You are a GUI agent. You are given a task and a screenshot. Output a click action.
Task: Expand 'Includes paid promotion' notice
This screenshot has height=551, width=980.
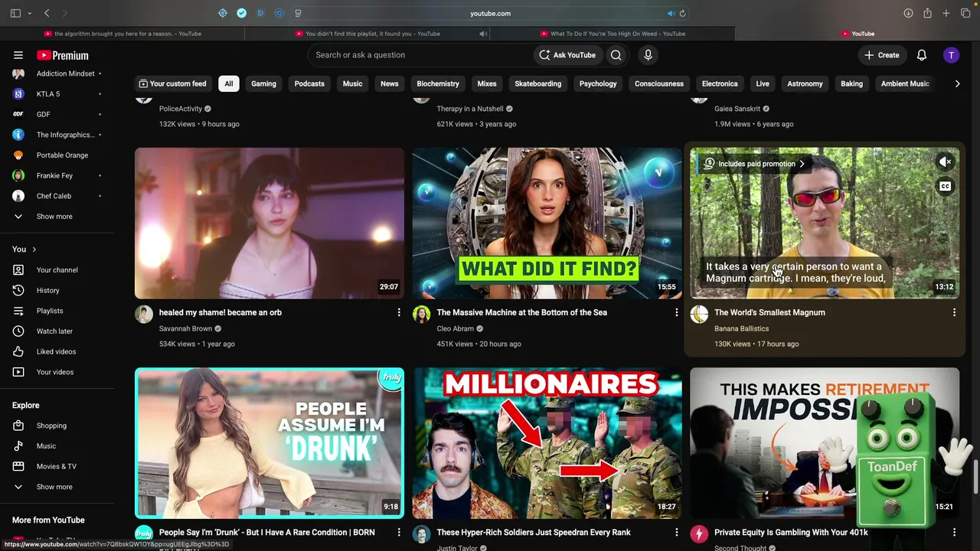754,164
